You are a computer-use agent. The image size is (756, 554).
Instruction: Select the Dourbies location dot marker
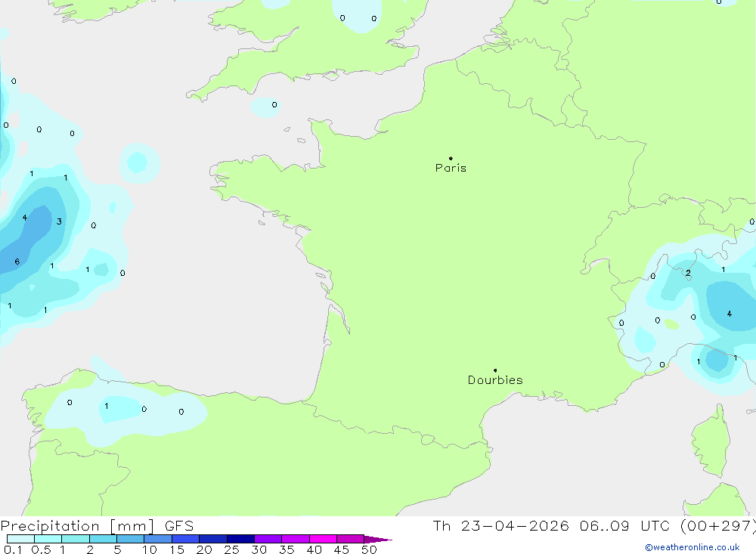click(x=495, y=370)
